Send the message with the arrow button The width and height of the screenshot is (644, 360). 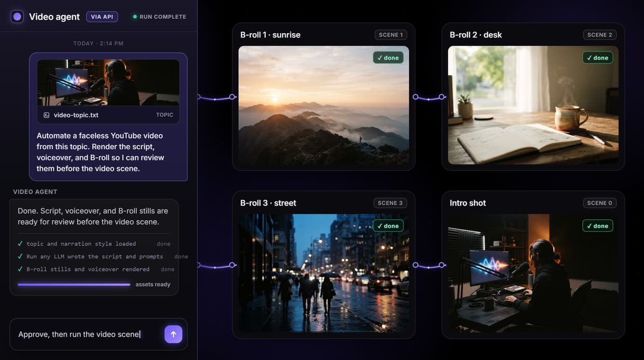173,334
